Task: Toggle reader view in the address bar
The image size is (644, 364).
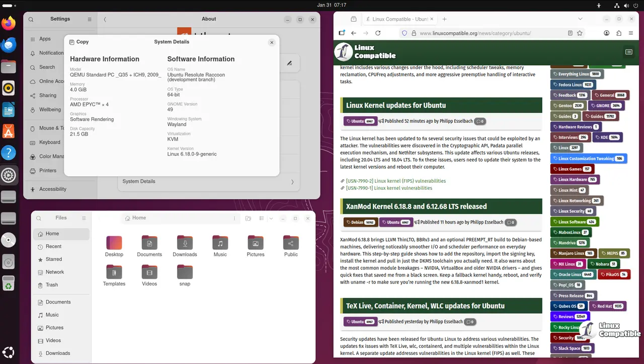Action: 570,33
